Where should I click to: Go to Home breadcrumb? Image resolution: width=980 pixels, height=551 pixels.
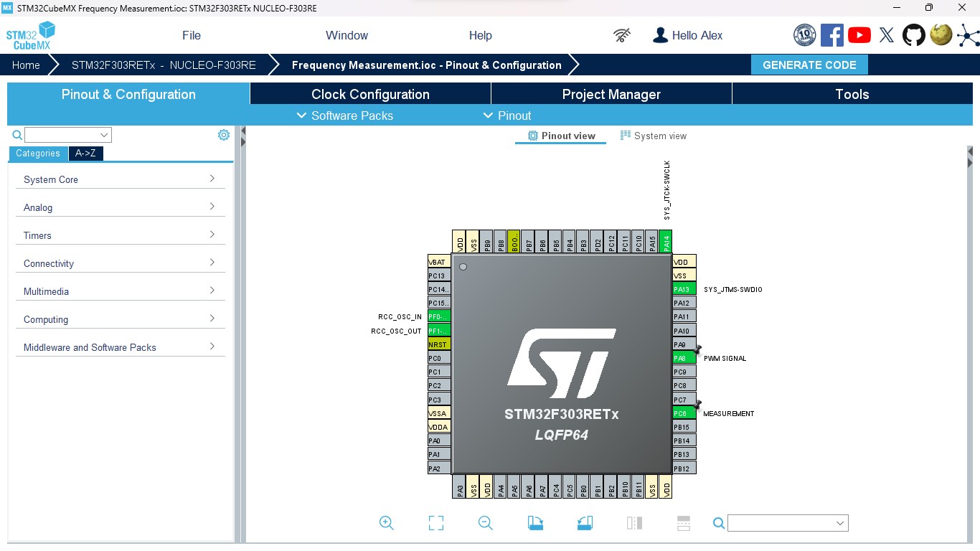[x=26, y=65]
